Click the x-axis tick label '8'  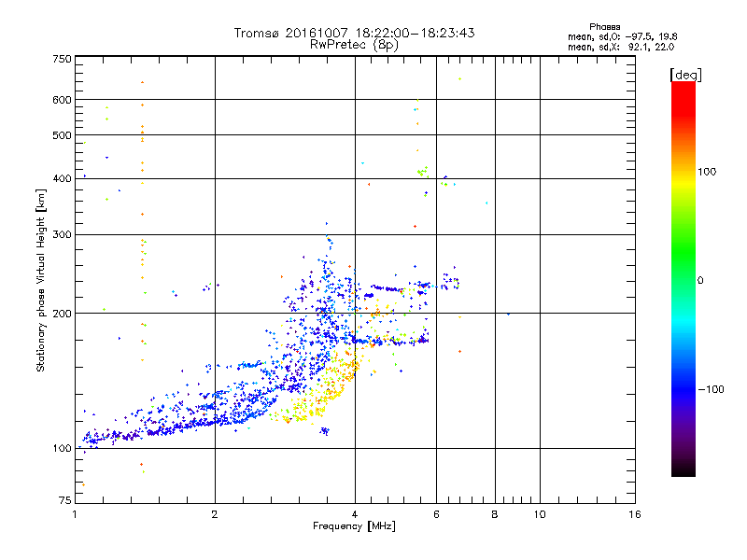[495, 514]
